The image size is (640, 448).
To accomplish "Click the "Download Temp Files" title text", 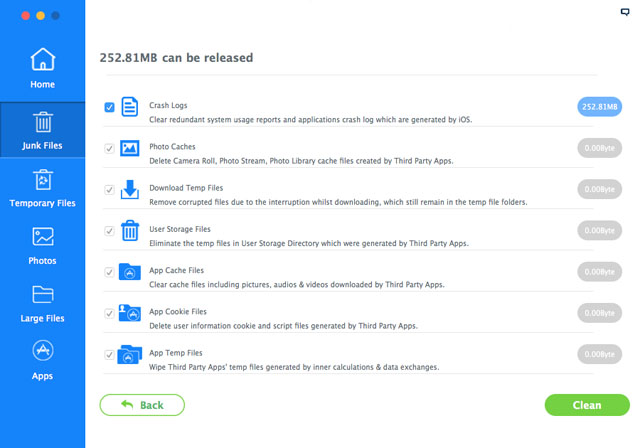I will [x=186, y=188].
